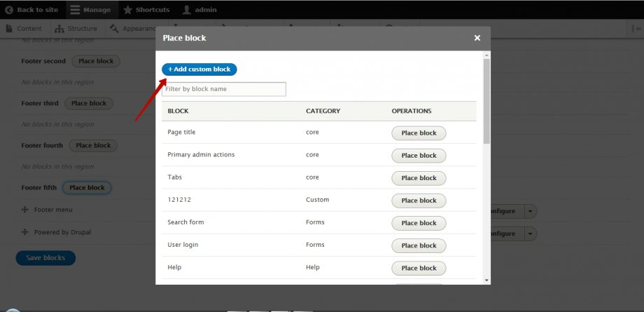Expand the Footer menu Configure dropdown arrow
The height and width of the screenshot is (312, 644).
[531, 211]
